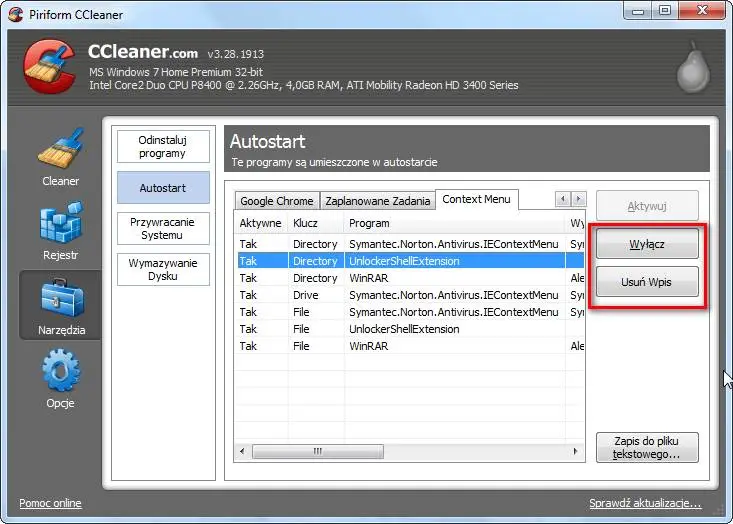
Task: Click the Sprawdź aktualizację link
Action: coord(645,504)
